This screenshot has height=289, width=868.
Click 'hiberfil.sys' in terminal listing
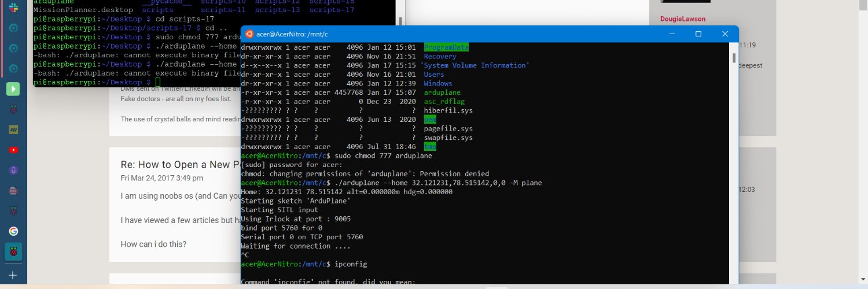[x=448, y=110]
